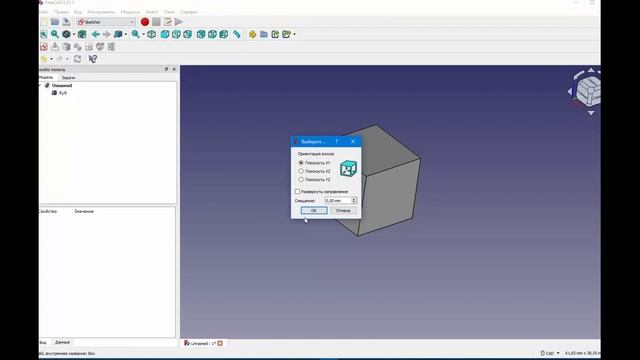640x360 pixels.
Task: Click the Свойство column header
Action: [48, 211]
